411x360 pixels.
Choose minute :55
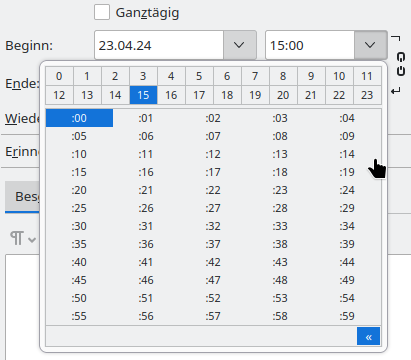(79, 316)
